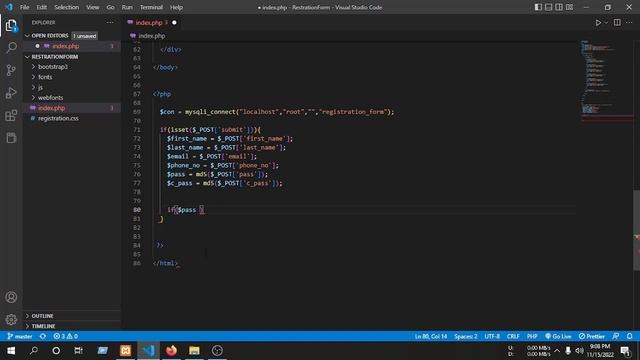Click the unsaved dot on index.php tab
This screenshot has height=360, width=640.
pyautogui.click(x=174, y=22)
